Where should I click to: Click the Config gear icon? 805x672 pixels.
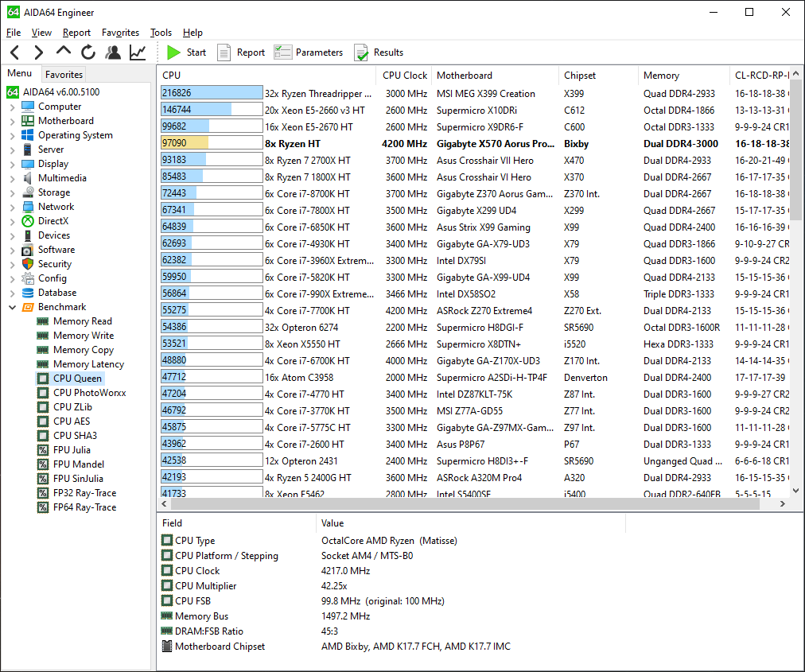coord(28,278)
